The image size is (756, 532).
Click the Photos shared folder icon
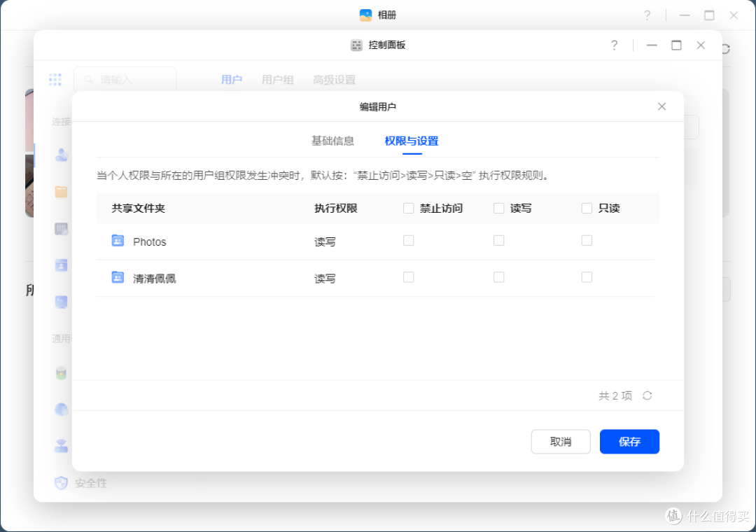click(x=118, y=240)
